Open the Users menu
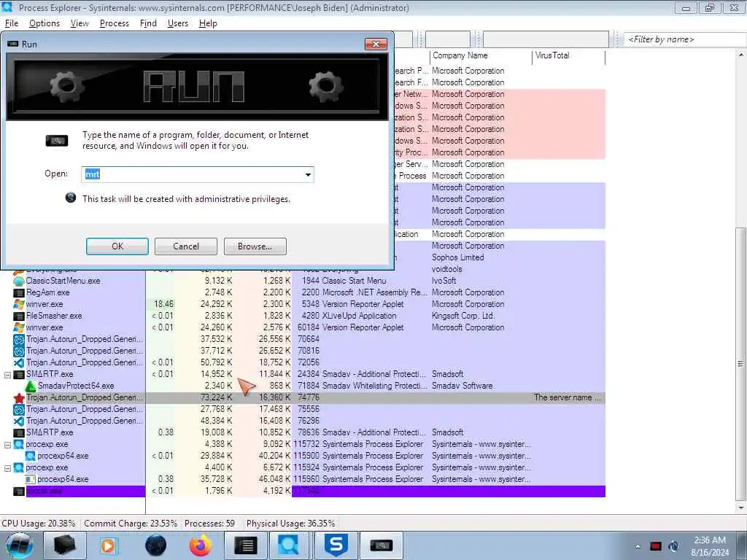The height and width of the screenshot is (560, 747). pyautogui.click(x=178, y=23)
